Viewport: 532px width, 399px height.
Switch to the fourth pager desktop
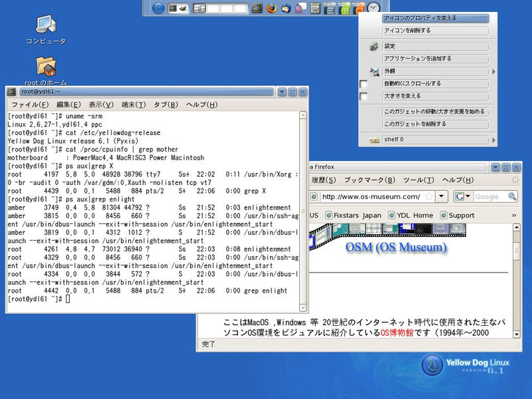pyautogui.click(x=240, y=8)
